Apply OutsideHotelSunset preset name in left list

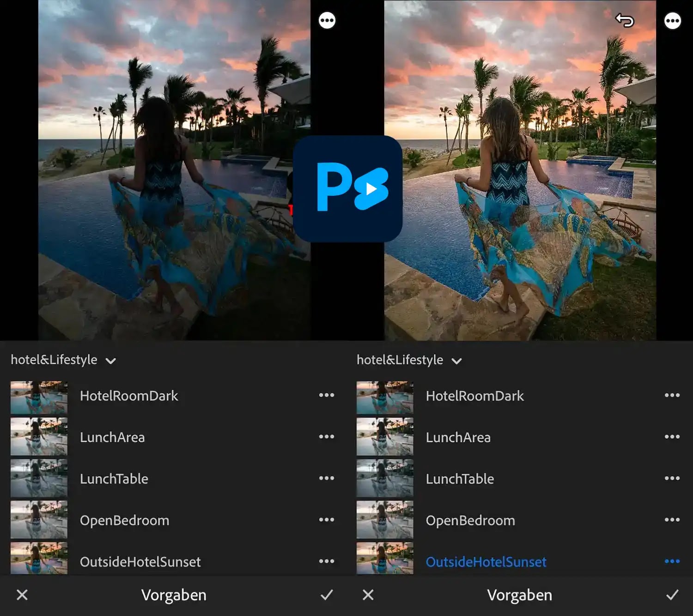[140, 562]
